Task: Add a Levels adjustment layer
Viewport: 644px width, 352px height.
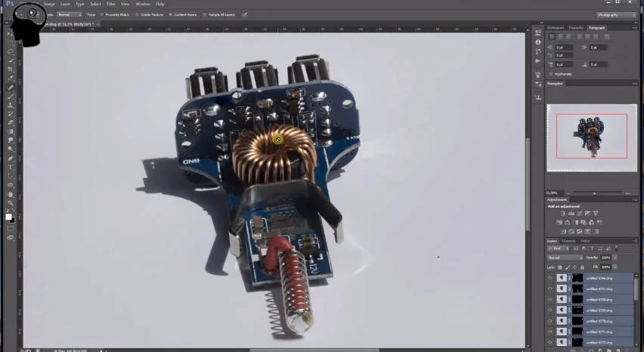Action: [571, 213]
